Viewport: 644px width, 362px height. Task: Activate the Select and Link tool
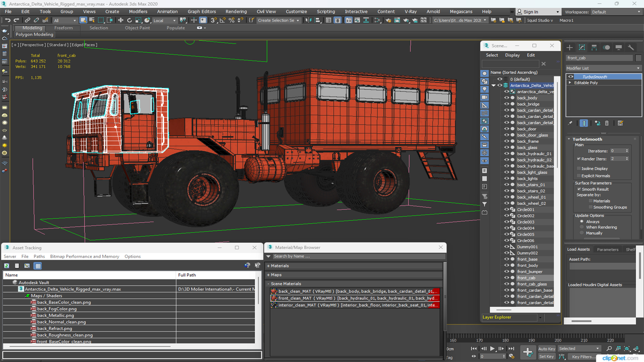tap(28, 20)
